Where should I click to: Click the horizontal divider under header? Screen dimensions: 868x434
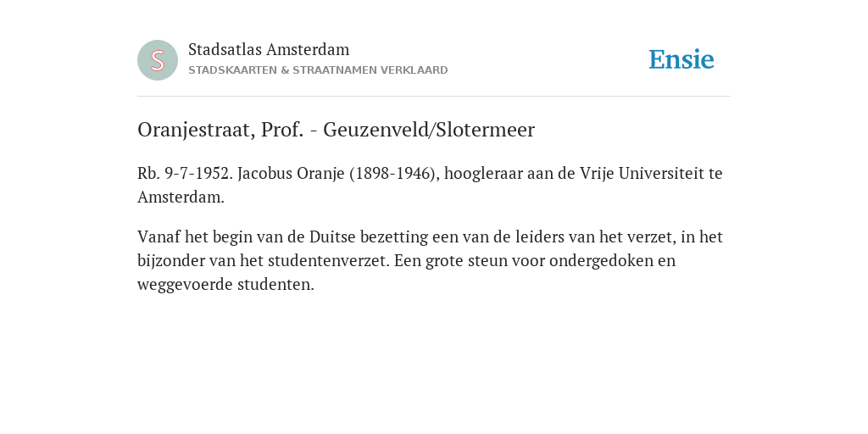(434, 97)
